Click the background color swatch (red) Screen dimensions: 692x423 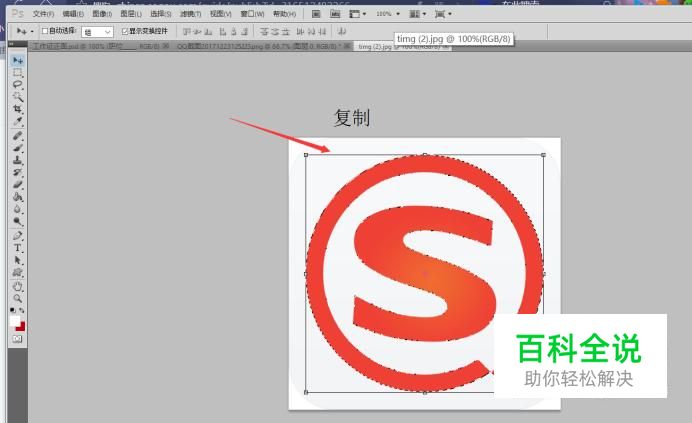(x=21, y=327)
